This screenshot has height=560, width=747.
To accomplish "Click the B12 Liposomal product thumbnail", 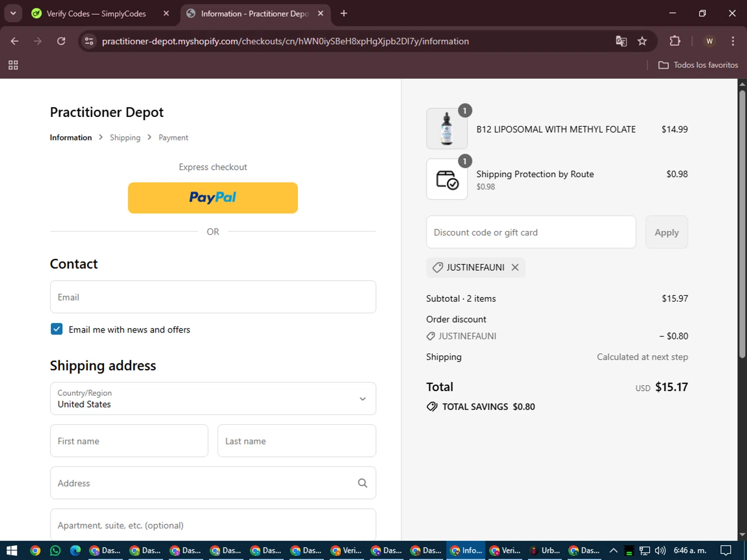I will click(447, 128).
